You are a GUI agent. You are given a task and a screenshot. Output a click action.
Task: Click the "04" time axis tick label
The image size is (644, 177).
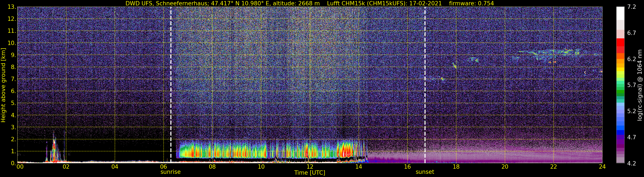point(115,166)
